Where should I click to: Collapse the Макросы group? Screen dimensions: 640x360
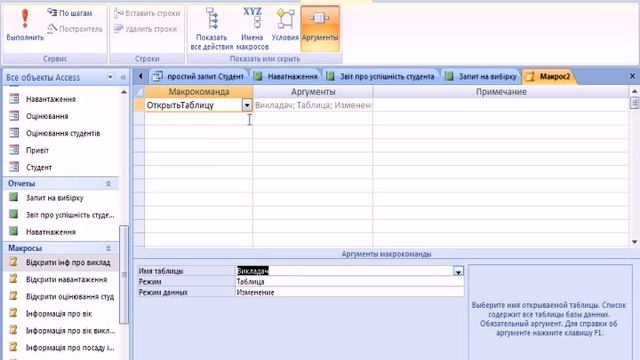pos(109,249)
